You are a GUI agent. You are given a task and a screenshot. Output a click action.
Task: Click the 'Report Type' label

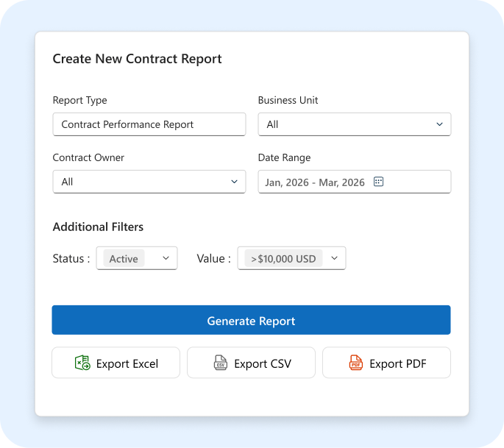(79, 101)
